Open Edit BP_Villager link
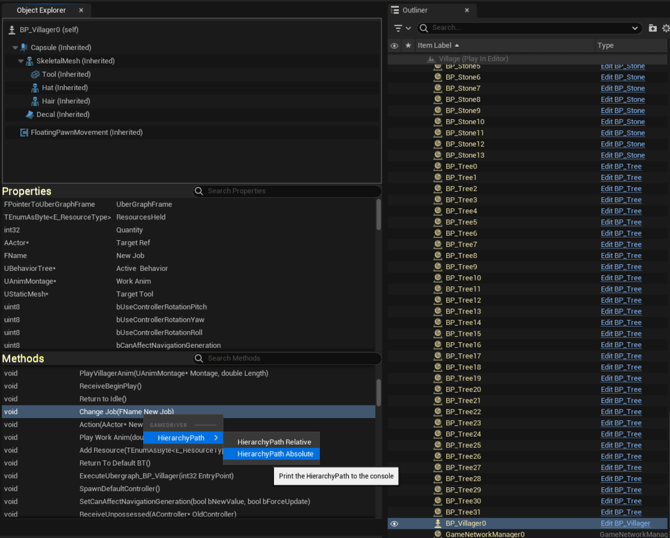This screenshot has width=670, height=538. [625, 523]
